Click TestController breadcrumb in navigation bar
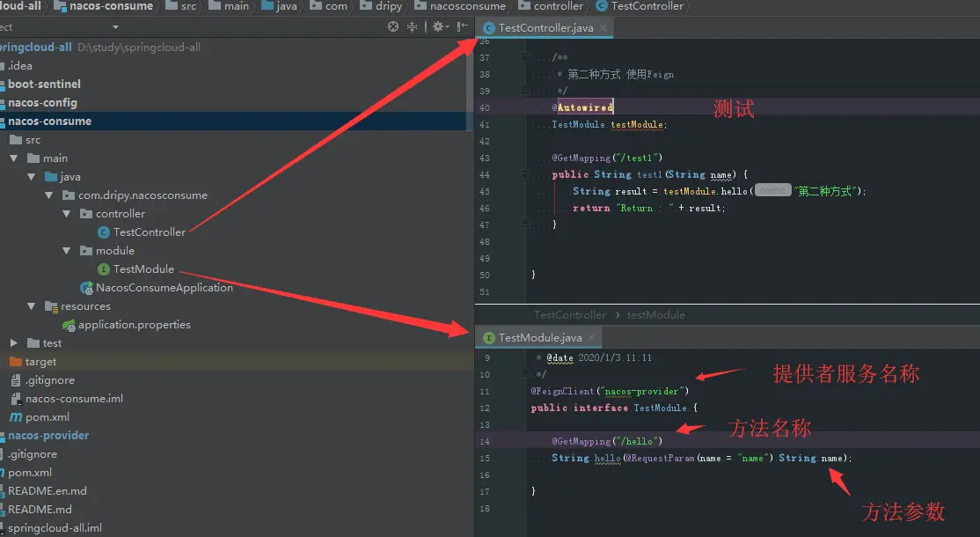 coord(640,6)
